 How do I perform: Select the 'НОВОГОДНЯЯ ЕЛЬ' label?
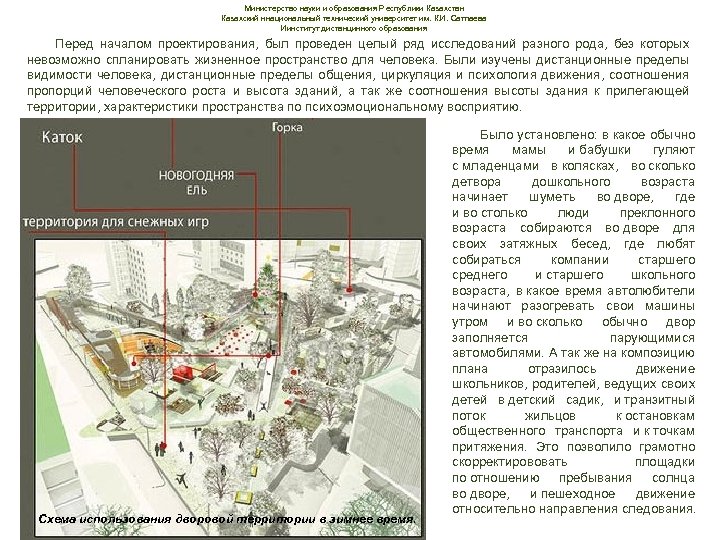[x=197, y=182]
